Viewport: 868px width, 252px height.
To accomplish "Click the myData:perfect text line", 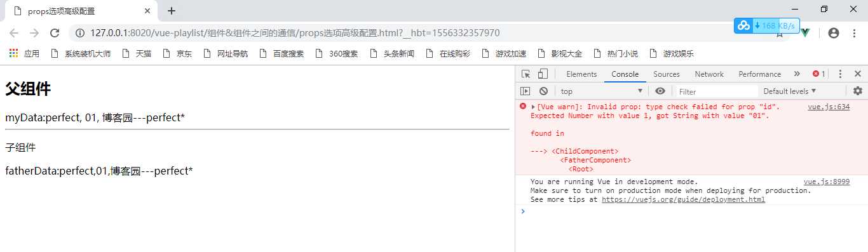I will coord(95,117).
